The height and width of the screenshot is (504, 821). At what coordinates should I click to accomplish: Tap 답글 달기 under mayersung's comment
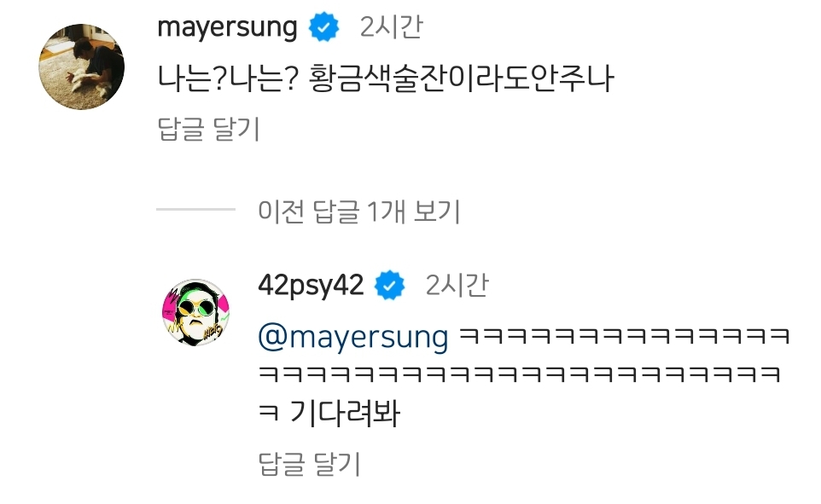[x=208, y=129]
